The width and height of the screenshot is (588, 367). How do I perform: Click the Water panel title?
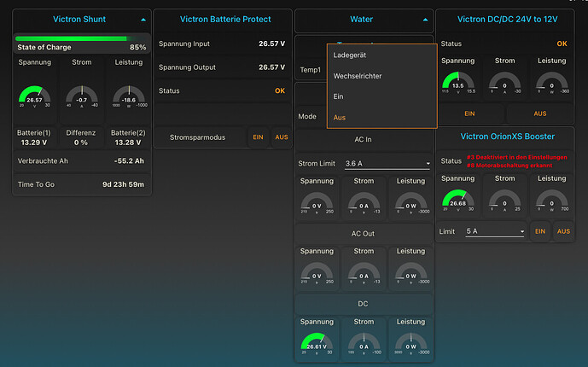[x=361, y=19]
